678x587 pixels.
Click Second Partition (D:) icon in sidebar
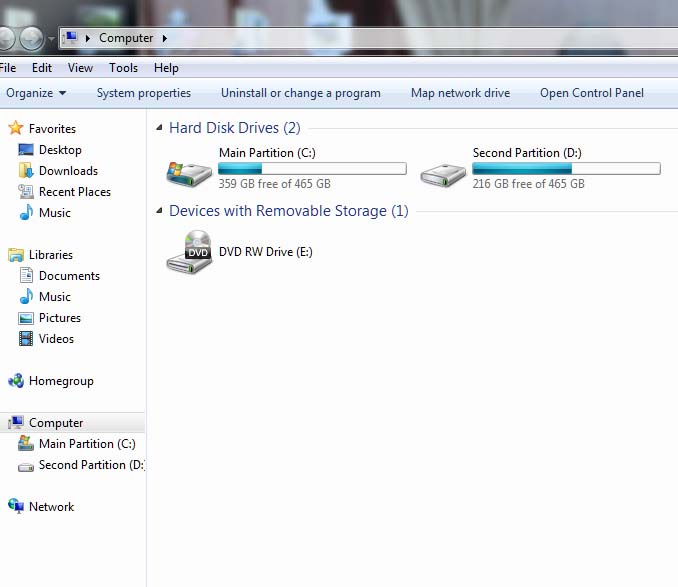[x=26, y=467]
